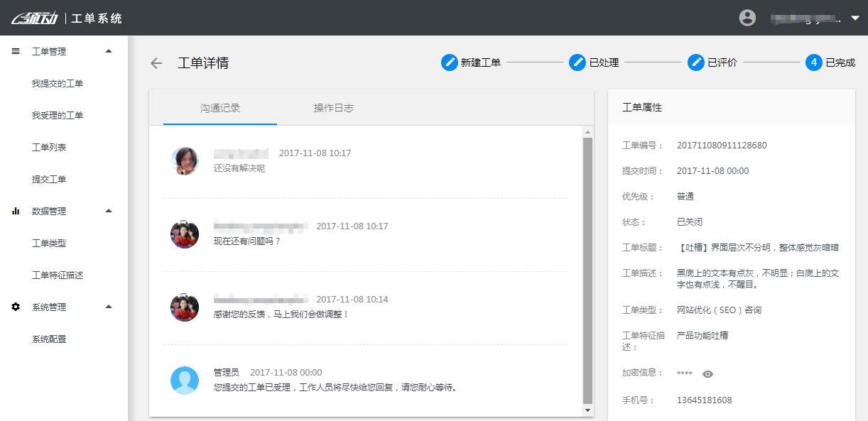The width and height of the screenshot is (868, 421).
Task: Click the 管理员 avatar in chat
Action: pos(185,381)
